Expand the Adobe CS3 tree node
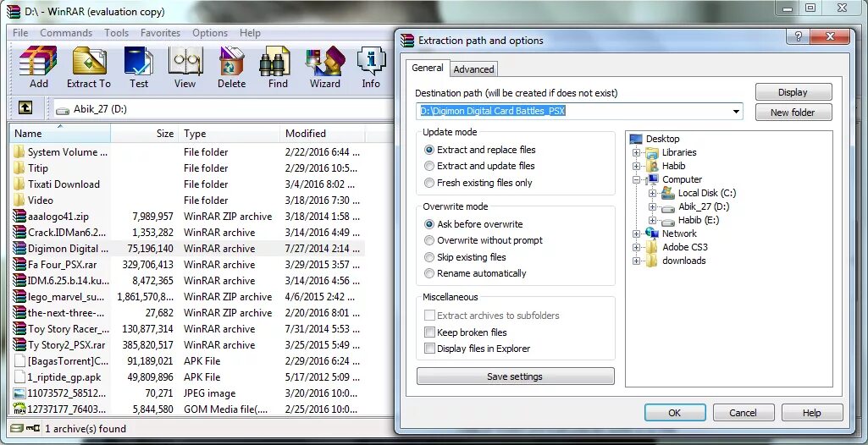Screen dimensions: 868x445 point(636,247)
